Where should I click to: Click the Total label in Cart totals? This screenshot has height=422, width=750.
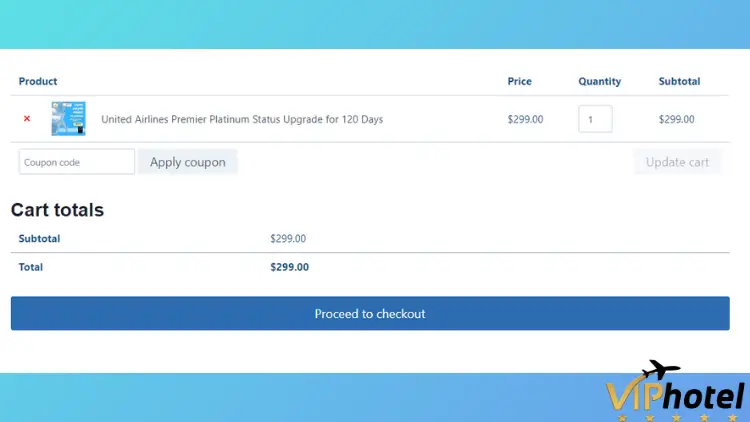(31, 267)
